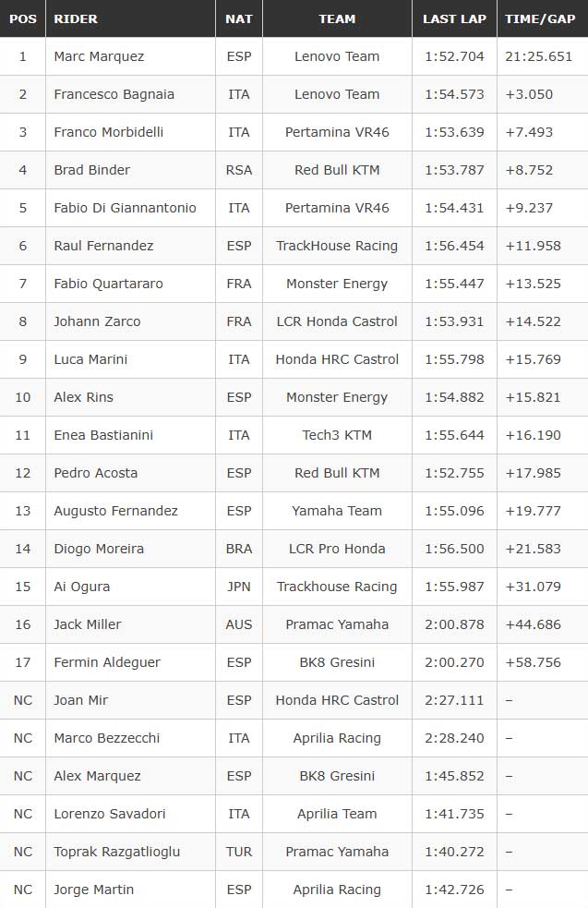This screenshot has width=588, height=908.
Task: Select rider Marc Marquez
Action: click(x=99, y=56)
